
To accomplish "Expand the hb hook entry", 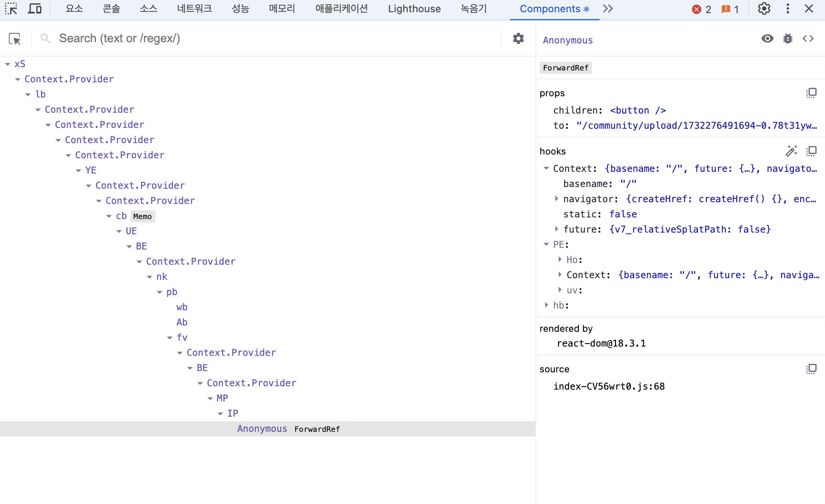I will click(x=546, y=305).
